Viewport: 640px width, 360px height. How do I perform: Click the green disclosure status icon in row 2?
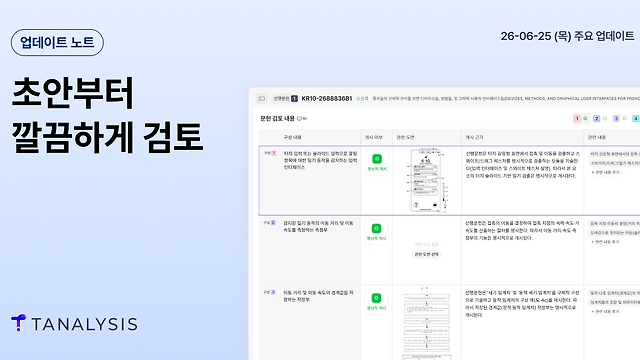(377, 228)
